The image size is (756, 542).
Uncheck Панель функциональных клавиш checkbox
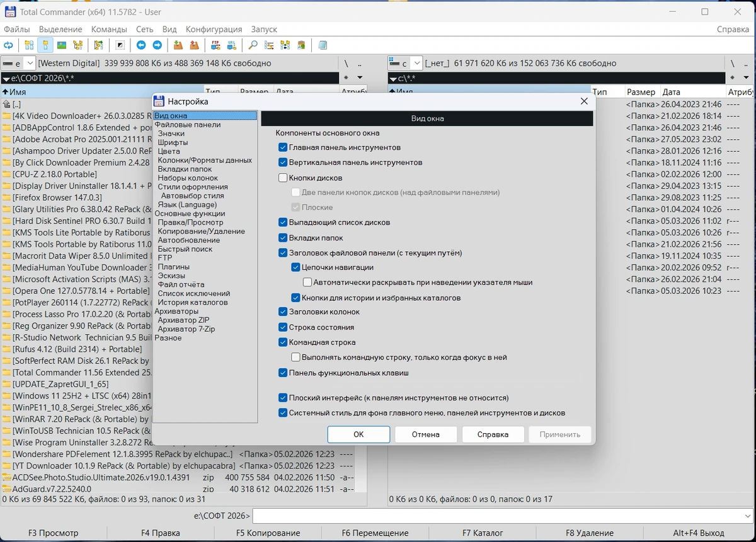(283, 373)
